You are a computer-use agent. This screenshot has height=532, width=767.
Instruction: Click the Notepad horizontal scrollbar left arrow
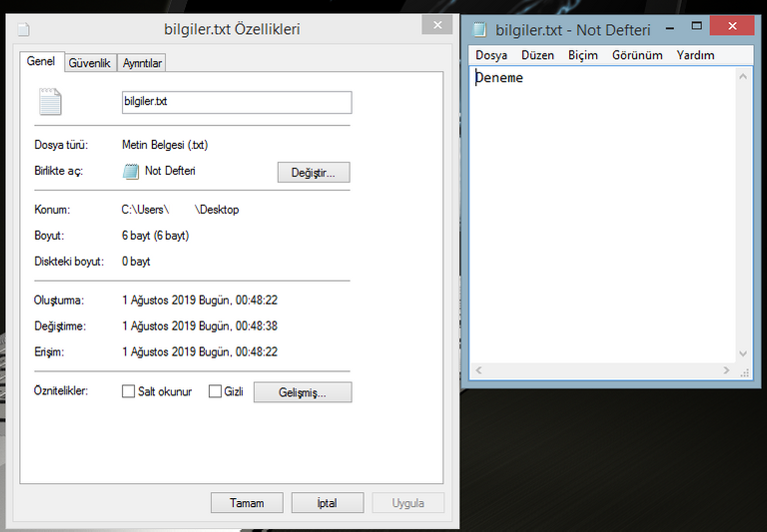click(478, 370)
